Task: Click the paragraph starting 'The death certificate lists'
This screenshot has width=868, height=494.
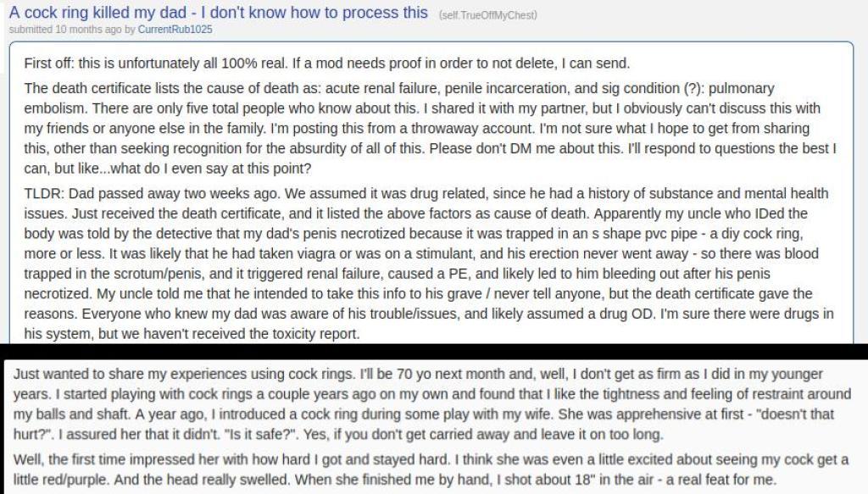Action: 431,128
